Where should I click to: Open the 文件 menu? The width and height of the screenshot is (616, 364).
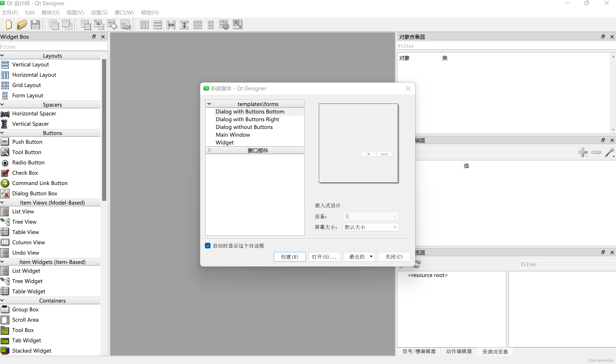tap(9, 12)
